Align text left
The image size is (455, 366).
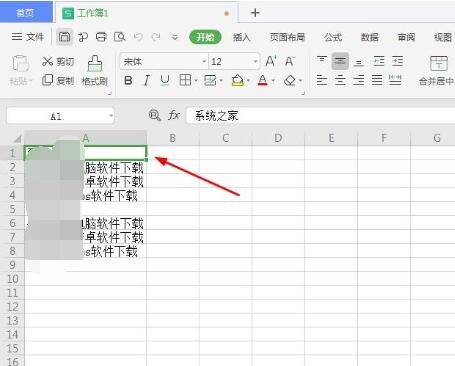(322, 80)
